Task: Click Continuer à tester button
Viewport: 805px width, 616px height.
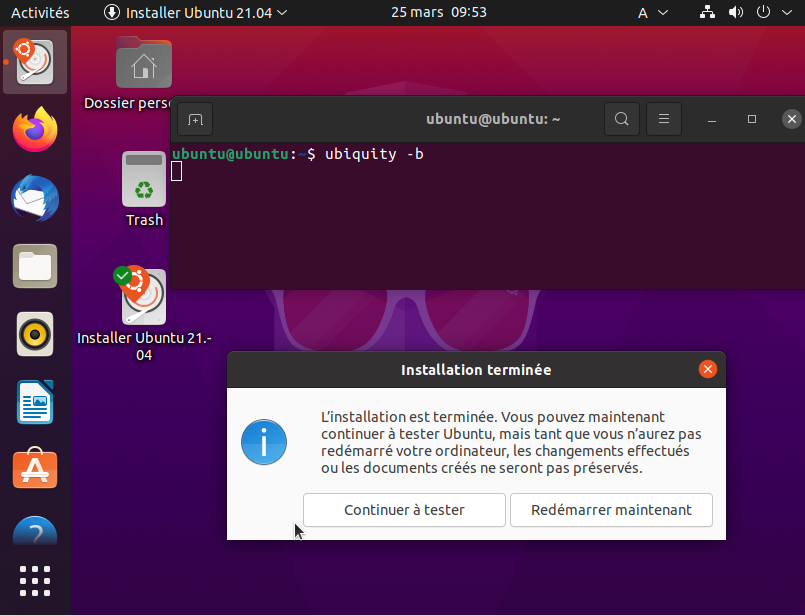Action: click(x=404, y=510)
